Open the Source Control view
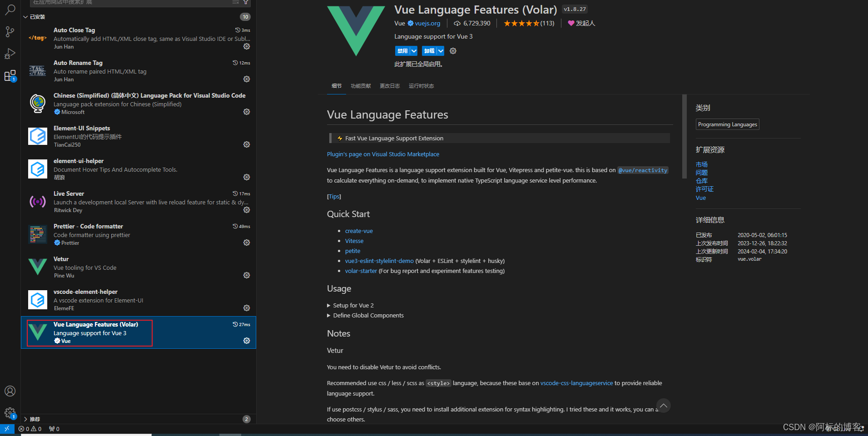The width and height of the screenshot is (868, 436). click(x=10, y=32)
